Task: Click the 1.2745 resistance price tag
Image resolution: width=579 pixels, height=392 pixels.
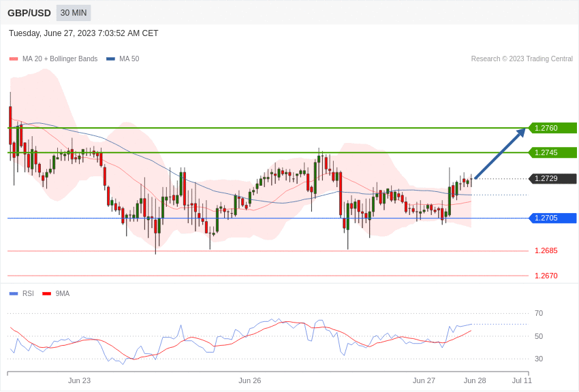Action: coord(552,152)
